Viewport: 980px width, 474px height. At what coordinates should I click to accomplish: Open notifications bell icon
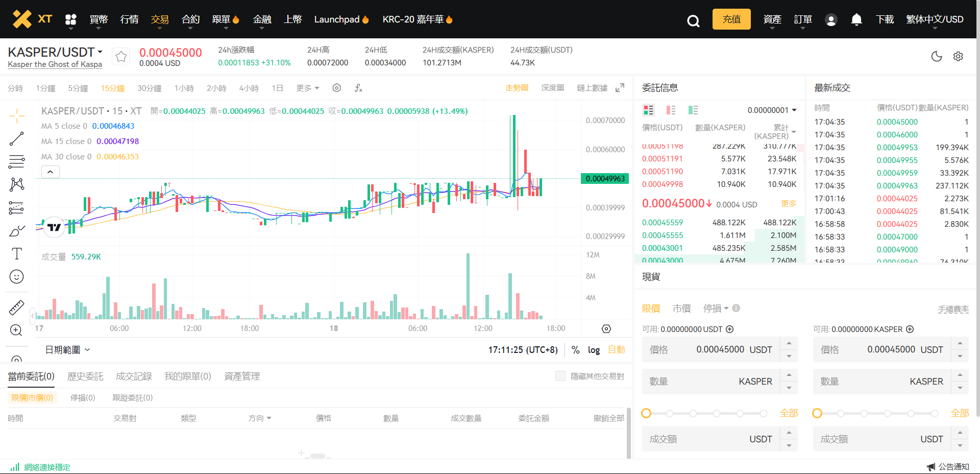856,19
